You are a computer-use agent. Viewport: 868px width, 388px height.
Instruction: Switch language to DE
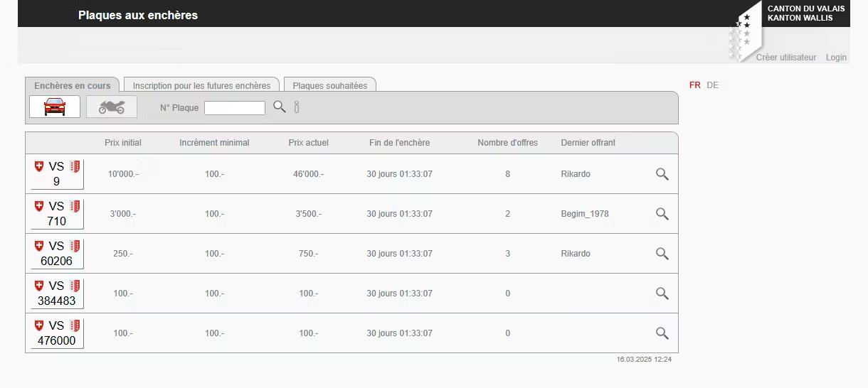point(712,85)
